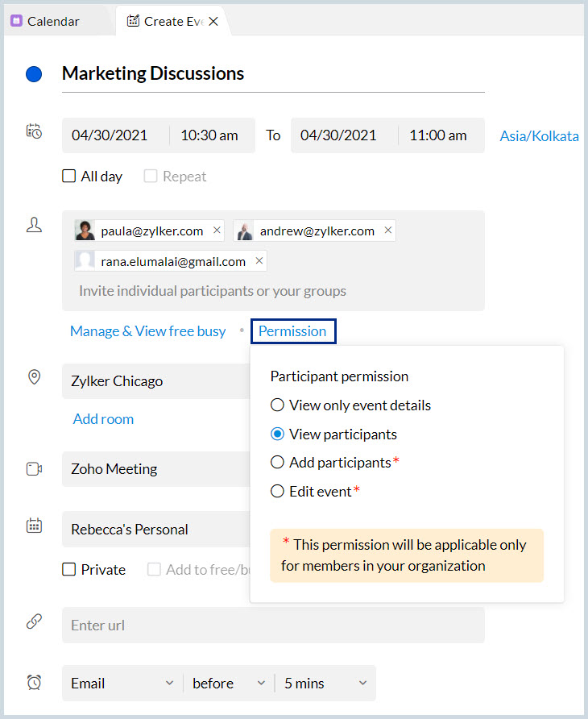Click the video conference camera icon
The width and height of the screenshot is (588, 719).
34,468
